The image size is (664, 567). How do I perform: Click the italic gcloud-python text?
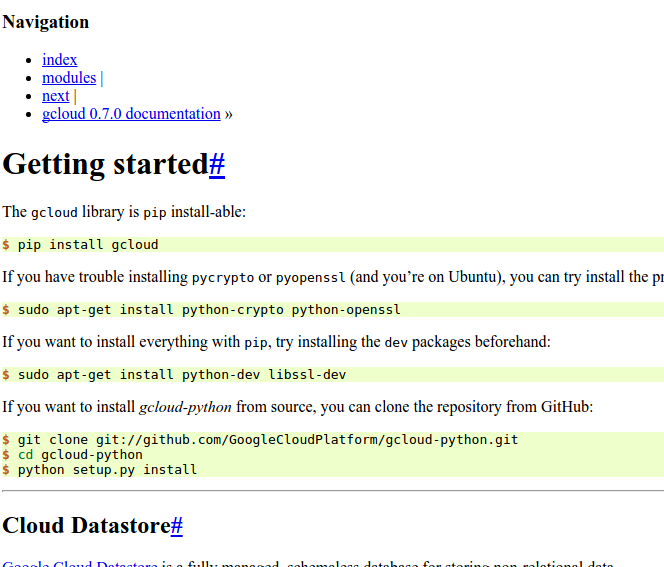click(185, 407)
